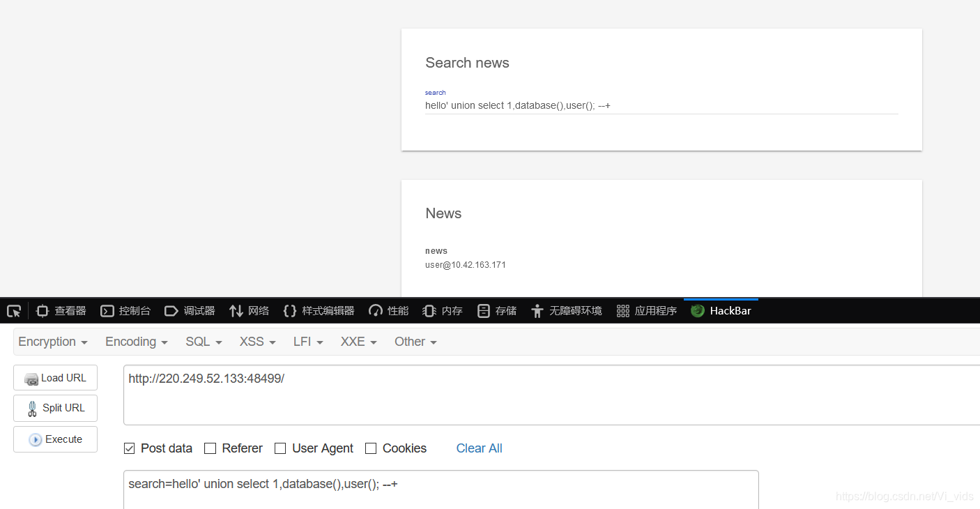
Task: Switch to the 存储 tab label
Action: [x=506, y=311]
